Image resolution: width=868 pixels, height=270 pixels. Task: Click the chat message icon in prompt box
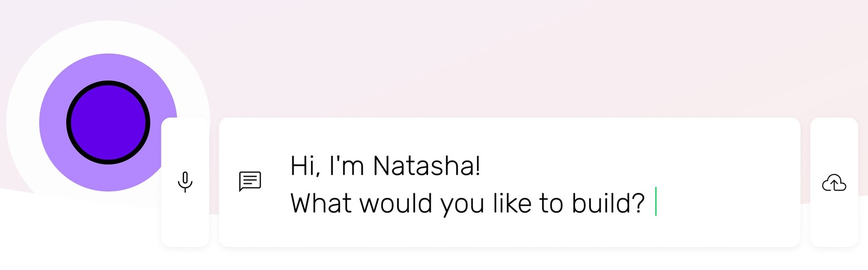click(250, 182)
